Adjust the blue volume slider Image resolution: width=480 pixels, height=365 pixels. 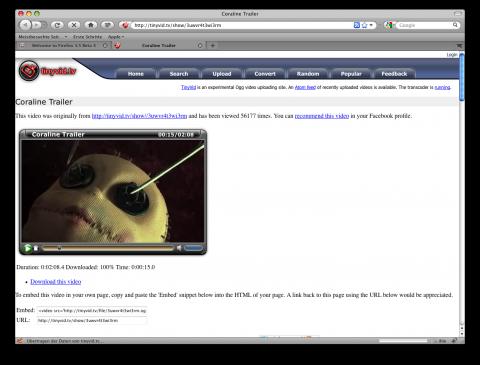[193, 248]
